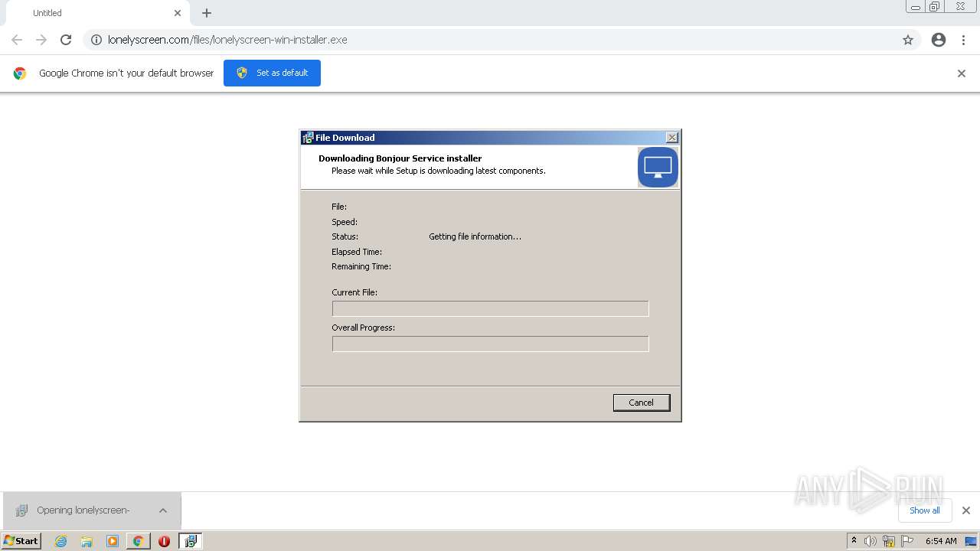Open the network tray icon

(x=889, y=541)
